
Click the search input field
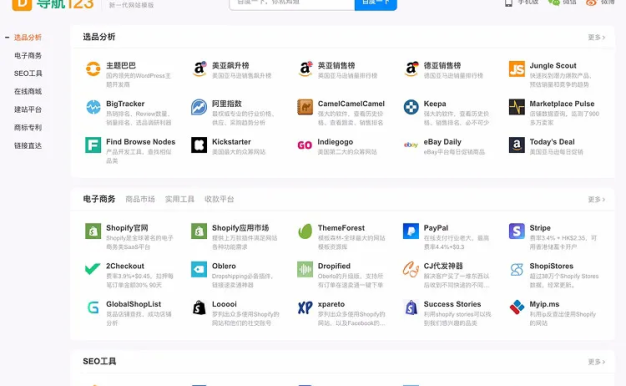pos(292,4)
